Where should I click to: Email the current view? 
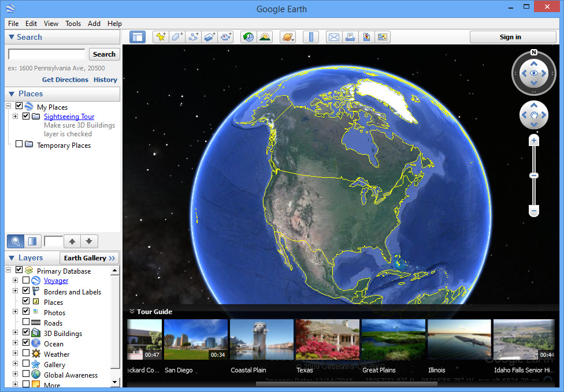tap(333, 36)
